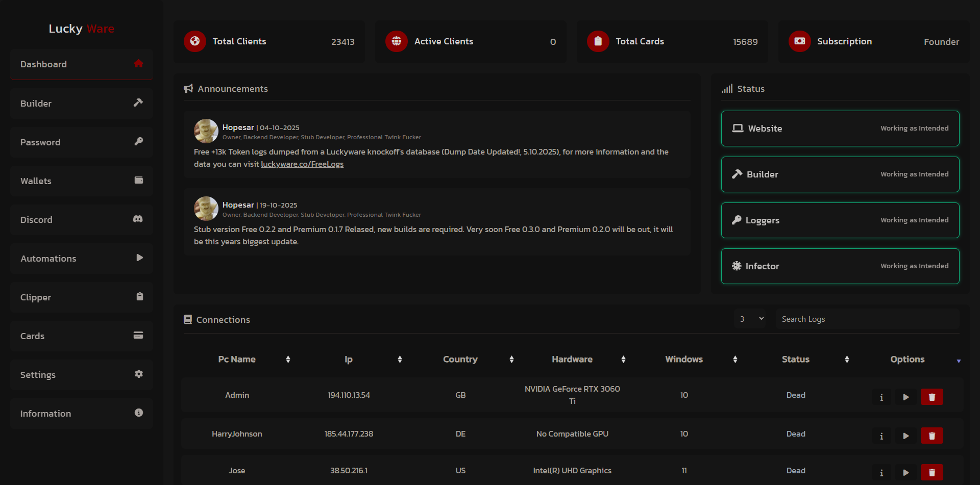Click the Options column header
980x485 pixels.
pyautogui.click(x=908, y=360)
